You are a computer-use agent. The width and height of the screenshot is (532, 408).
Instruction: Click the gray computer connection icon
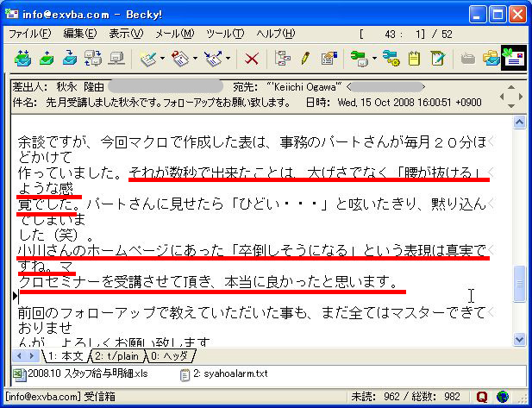tap(116, 58)
